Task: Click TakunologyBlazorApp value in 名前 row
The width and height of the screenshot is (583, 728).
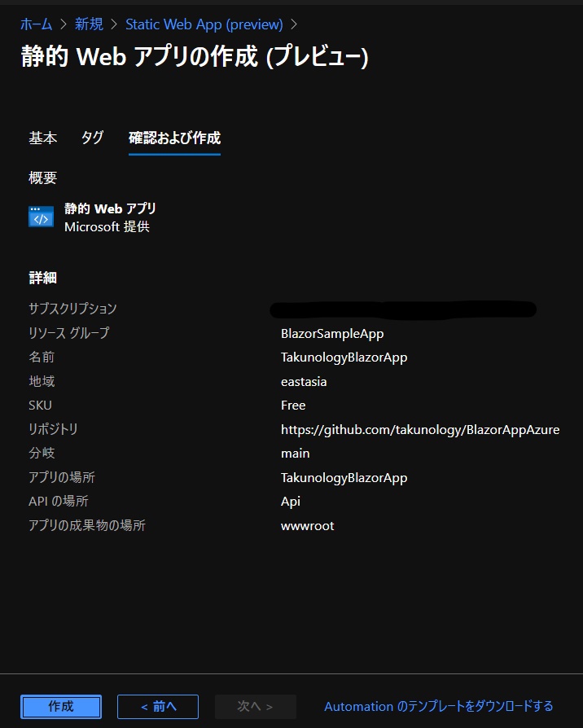Action: pos(344,357)
